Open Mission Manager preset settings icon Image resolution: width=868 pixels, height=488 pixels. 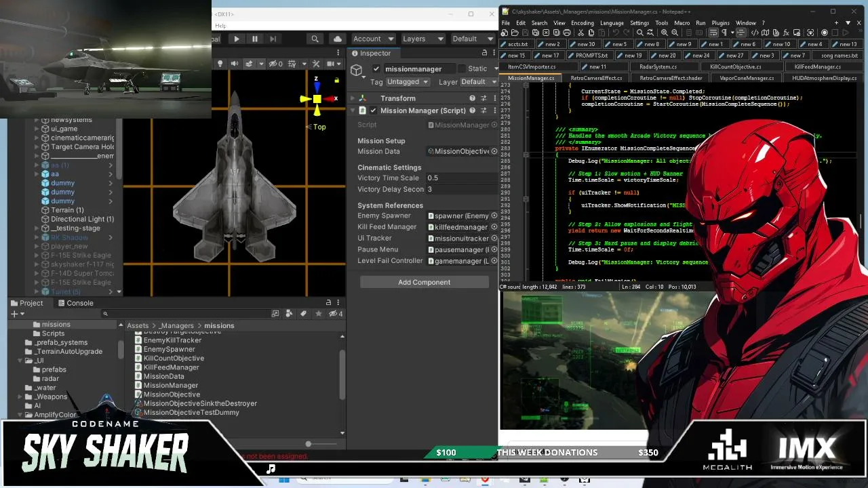click(484, 110)
